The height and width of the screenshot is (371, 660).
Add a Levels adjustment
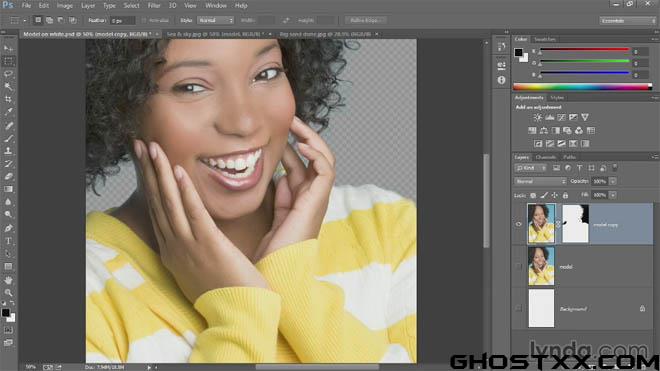pyautogui.click(x=549, y=117)
